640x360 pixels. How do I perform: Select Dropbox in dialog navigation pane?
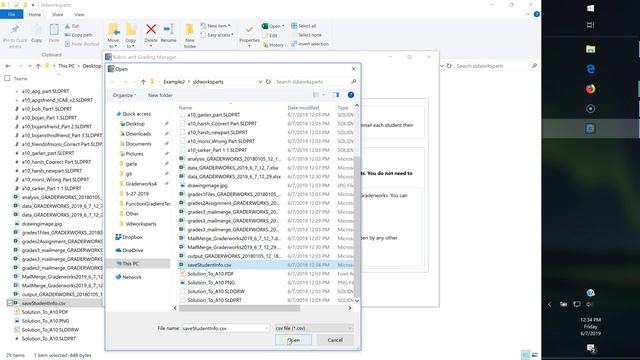click(132, 237)
